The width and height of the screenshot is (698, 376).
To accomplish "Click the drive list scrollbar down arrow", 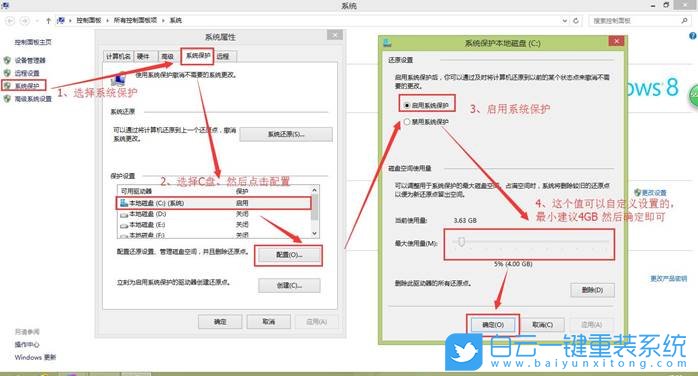I will point(315,234).
